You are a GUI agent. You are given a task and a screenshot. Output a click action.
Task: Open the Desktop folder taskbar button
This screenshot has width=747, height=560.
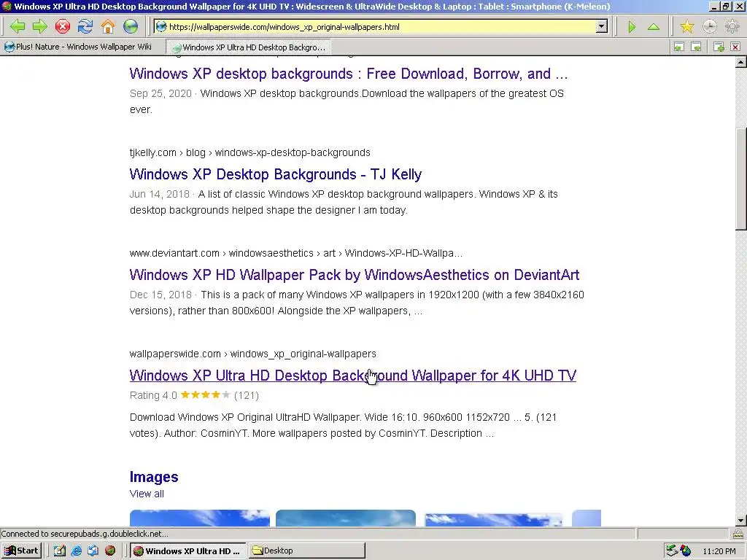pyautogui.click(x=307, y=551)
